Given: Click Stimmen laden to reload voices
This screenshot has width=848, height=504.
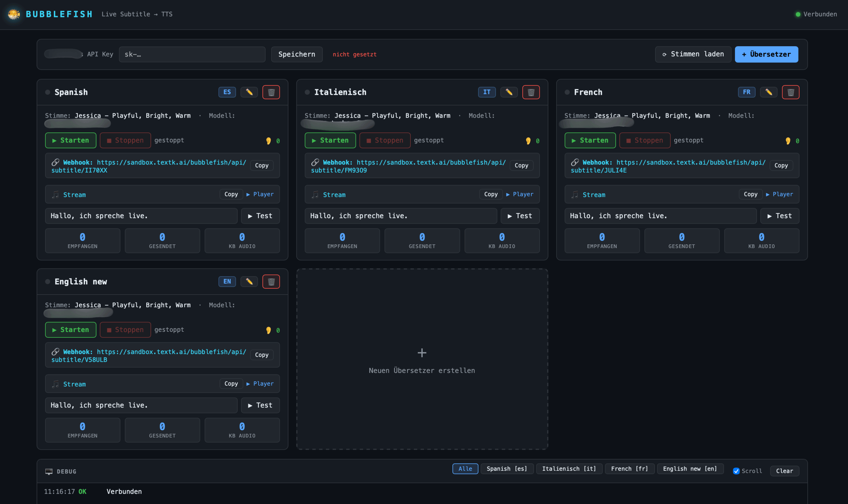Looking at the screenshot, I should click(x=693, y=54).
